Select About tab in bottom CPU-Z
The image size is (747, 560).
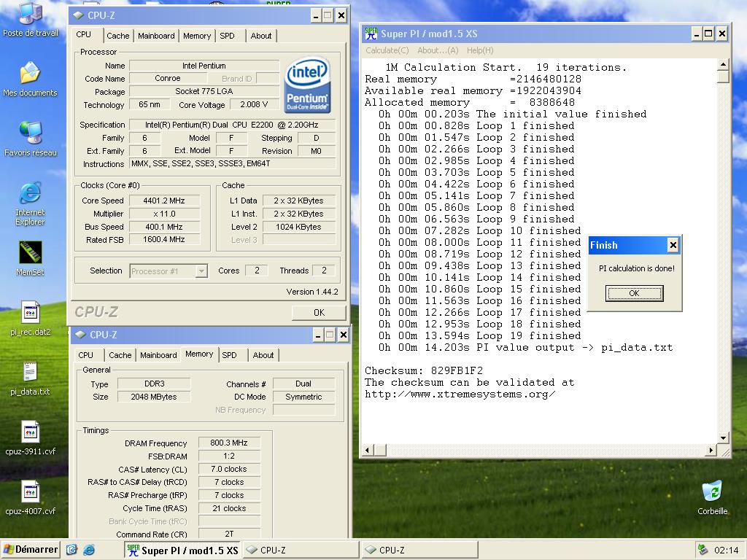point(263,355)
